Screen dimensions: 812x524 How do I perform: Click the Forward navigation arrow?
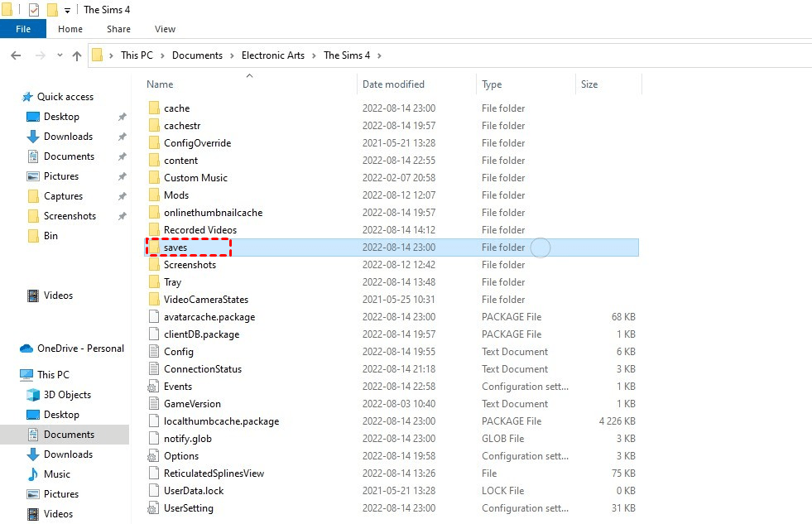pos(40,55)
